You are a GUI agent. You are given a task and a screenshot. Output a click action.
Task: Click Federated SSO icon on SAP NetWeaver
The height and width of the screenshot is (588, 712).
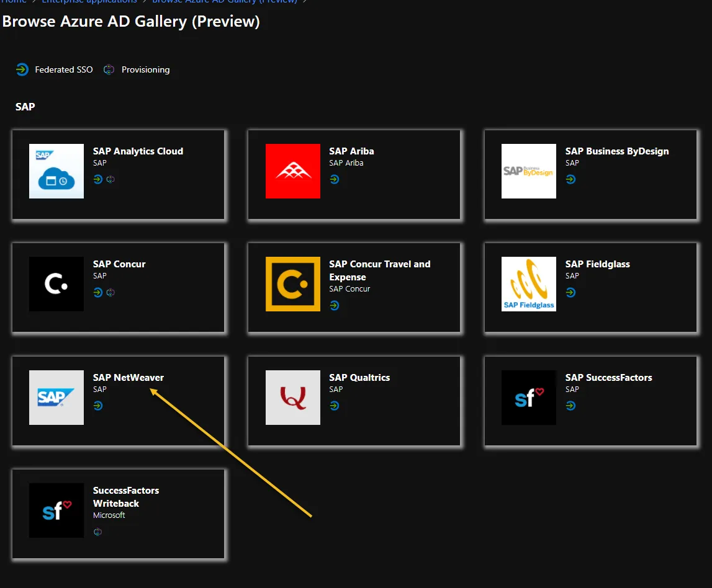(x=98, y=406)
